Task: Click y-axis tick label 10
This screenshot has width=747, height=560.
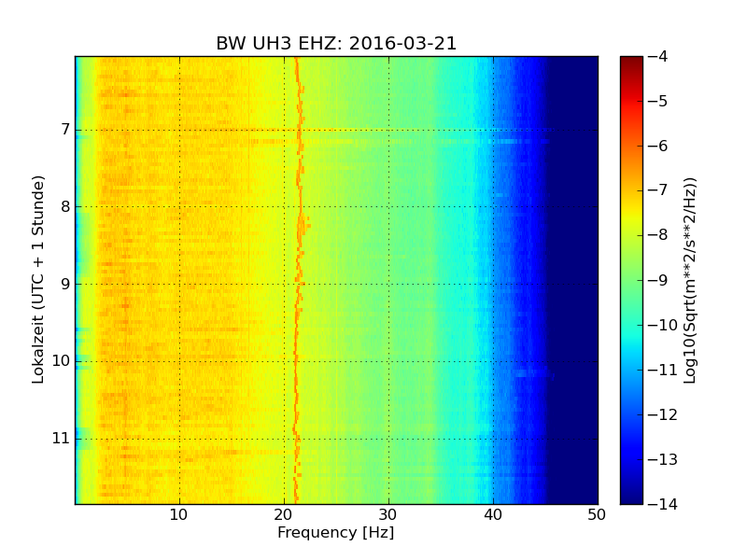Action: [x=61, y=361]
